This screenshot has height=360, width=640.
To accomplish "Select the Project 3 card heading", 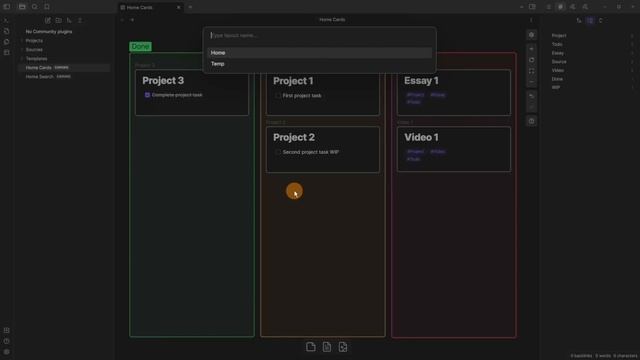I will 163,80.
